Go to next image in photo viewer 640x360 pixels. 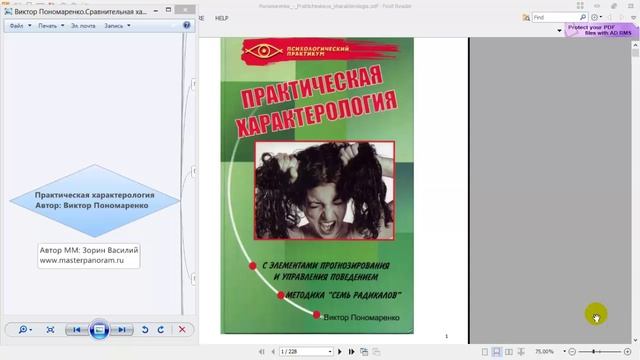122,330
